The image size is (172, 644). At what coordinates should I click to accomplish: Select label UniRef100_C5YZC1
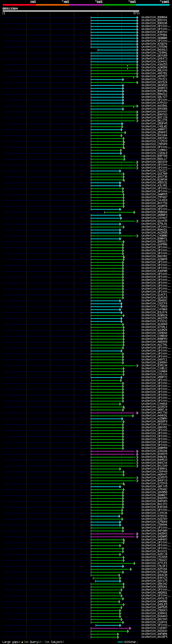pos(154,79)
